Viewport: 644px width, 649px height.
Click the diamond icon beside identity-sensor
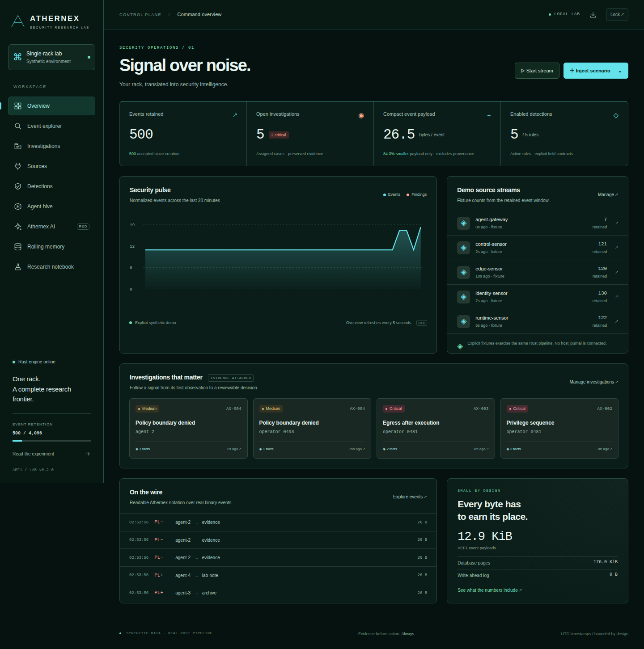pyautogui.click(x=463, y=297)
